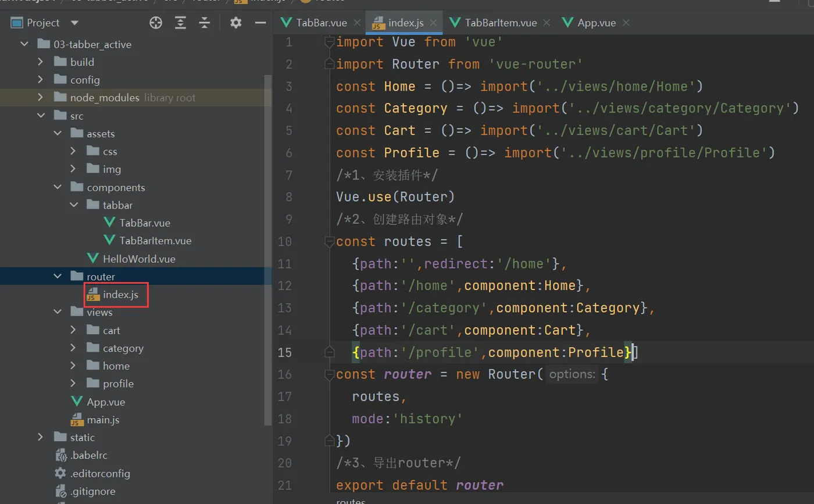
Task: Click the 'vue-router' import string
Action: click(535, 64)
